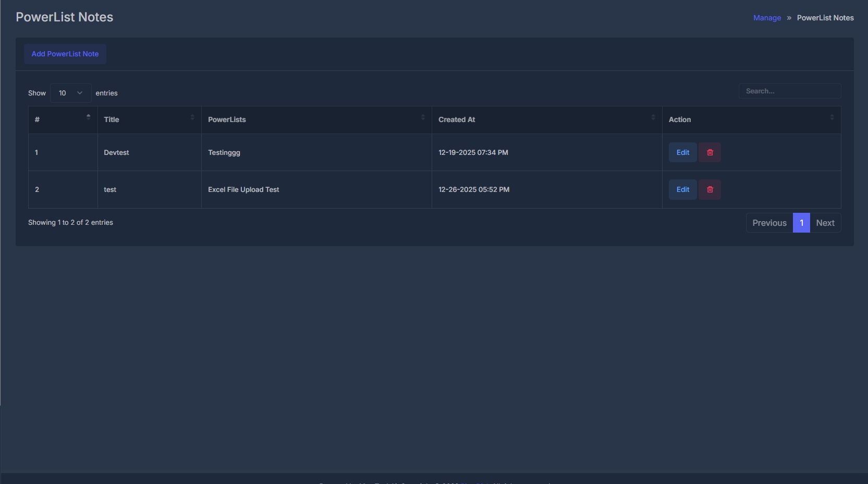The height and width of the screenshot is (484, 868).
Task: Select page 1 in pagination
Action: [802, 223]
